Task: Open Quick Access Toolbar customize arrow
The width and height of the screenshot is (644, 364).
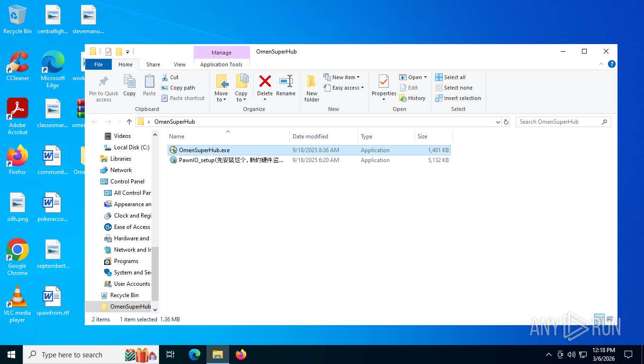Action: pos(128,52)
